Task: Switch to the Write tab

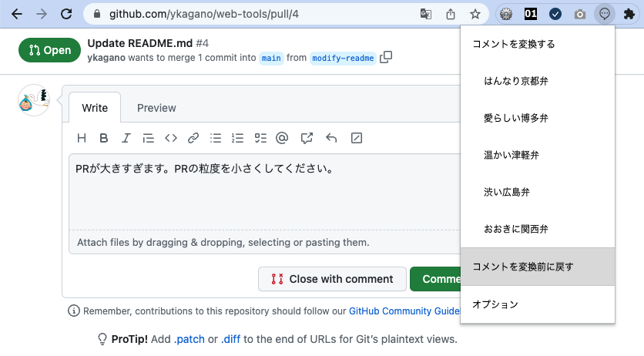Action: (95, 108)
